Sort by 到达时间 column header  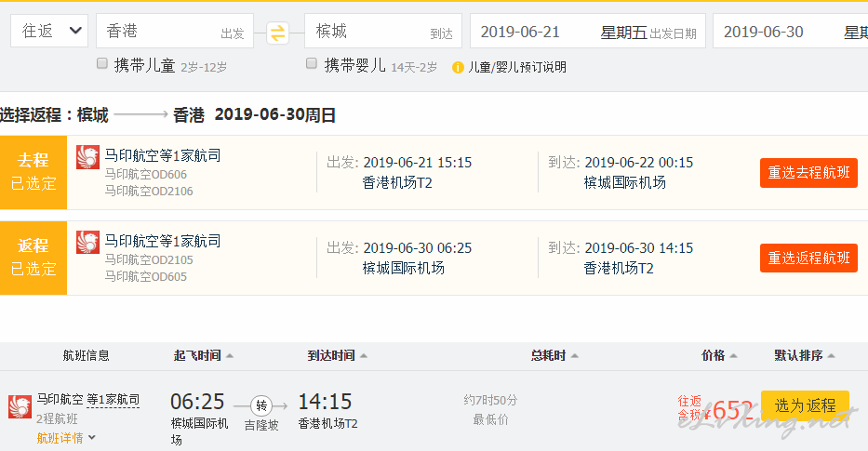pos(337,355)
